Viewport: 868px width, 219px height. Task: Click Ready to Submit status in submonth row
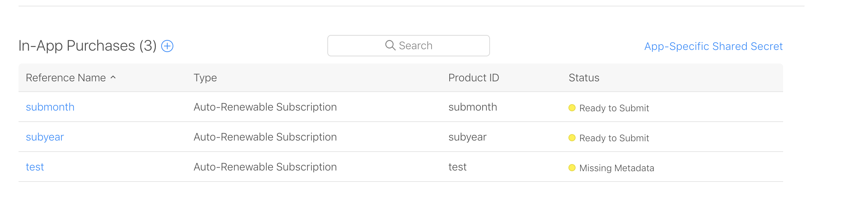coord(614,108)
